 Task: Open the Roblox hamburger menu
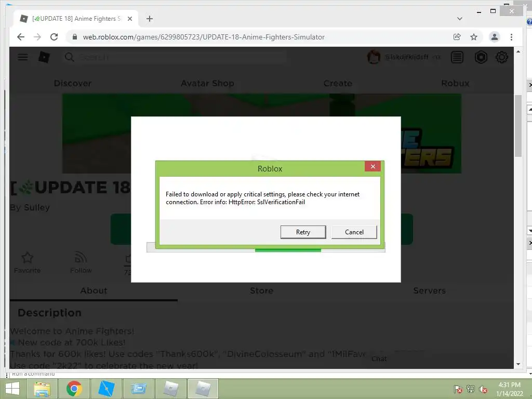(23, 57)
